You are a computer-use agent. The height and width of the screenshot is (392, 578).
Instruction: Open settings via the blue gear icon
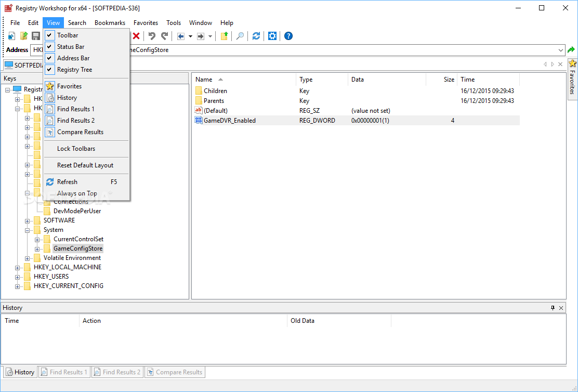click(272, 36)
